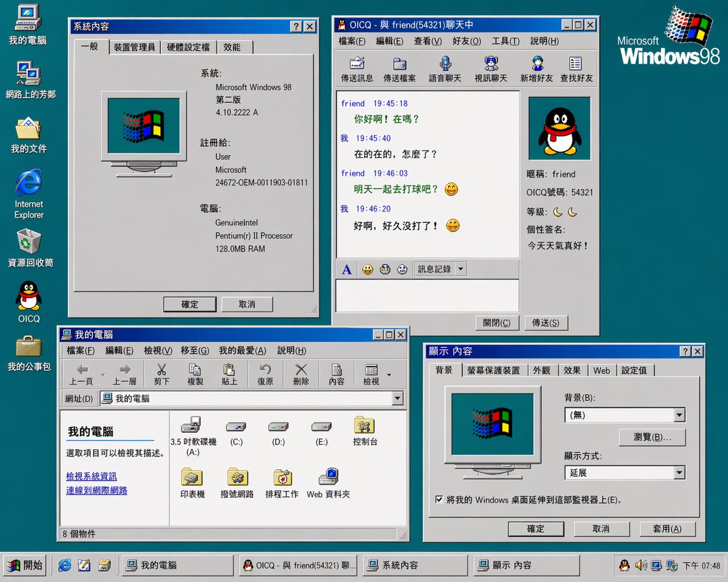Switch to 螢幕保護裝置 tab in 顯示 內容
The image size is (728, 582).
[x=493, y=370]
